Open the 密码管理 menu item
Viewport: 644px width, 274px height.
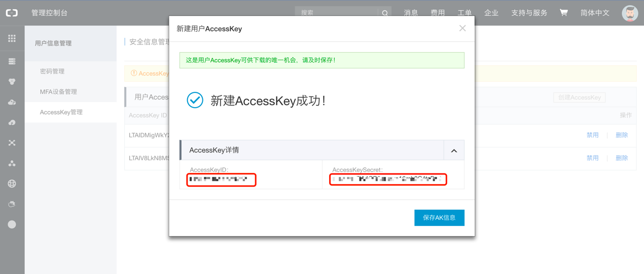coord(52,71)
